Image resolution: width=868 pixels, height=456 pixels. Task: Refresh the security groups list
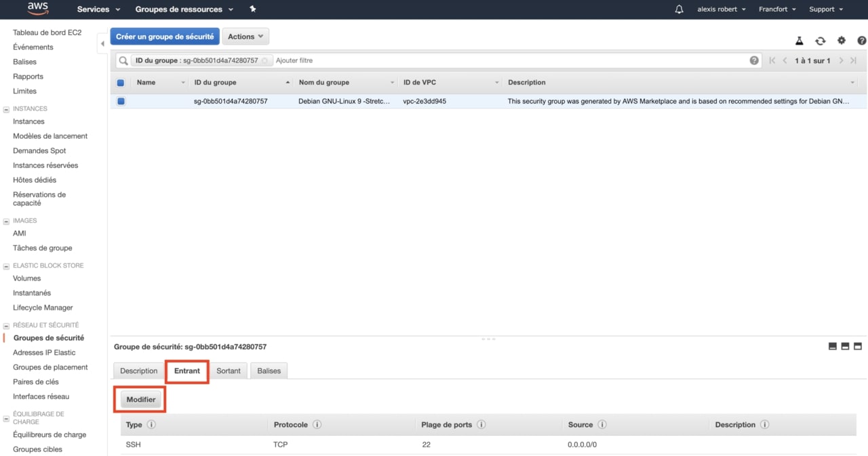[x=821, y=41]
